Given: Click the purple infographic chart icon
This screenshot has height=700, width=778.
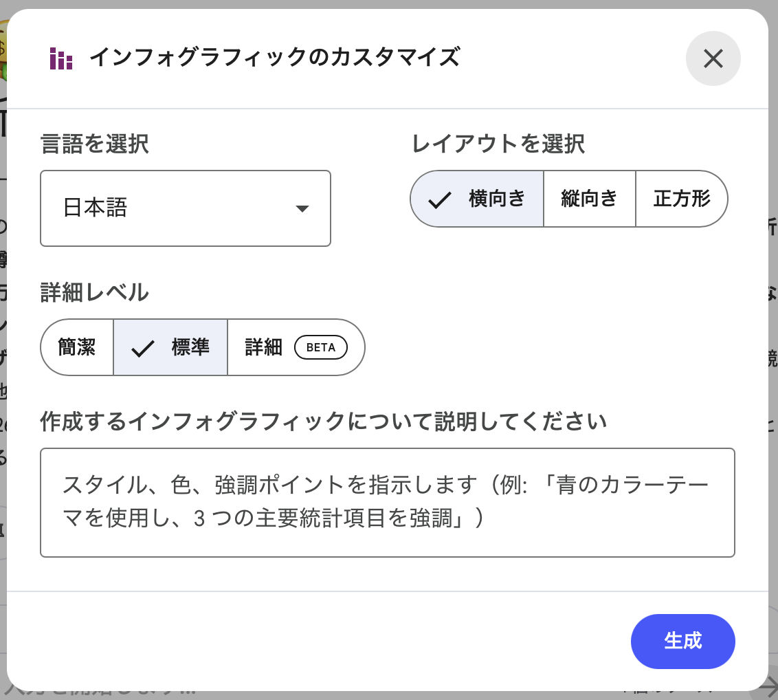Looking at the screenshot, I should tap(61, 59).
